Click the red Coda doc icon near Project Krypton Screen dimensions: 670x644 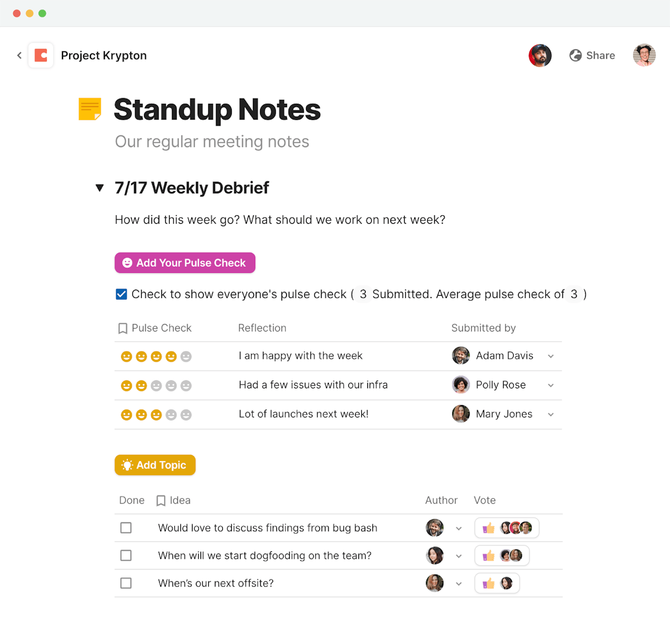click(41, 55)
